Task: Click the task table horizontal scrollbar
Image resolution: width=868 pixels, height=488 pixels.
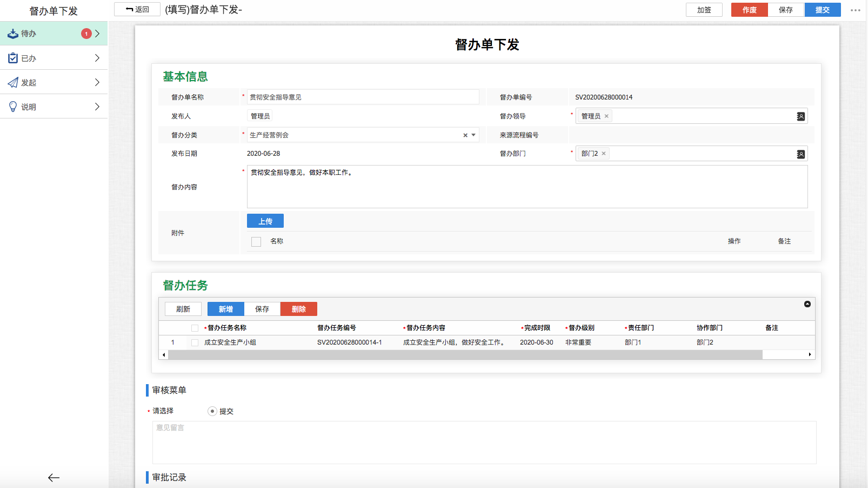Action: coord(465,355)
